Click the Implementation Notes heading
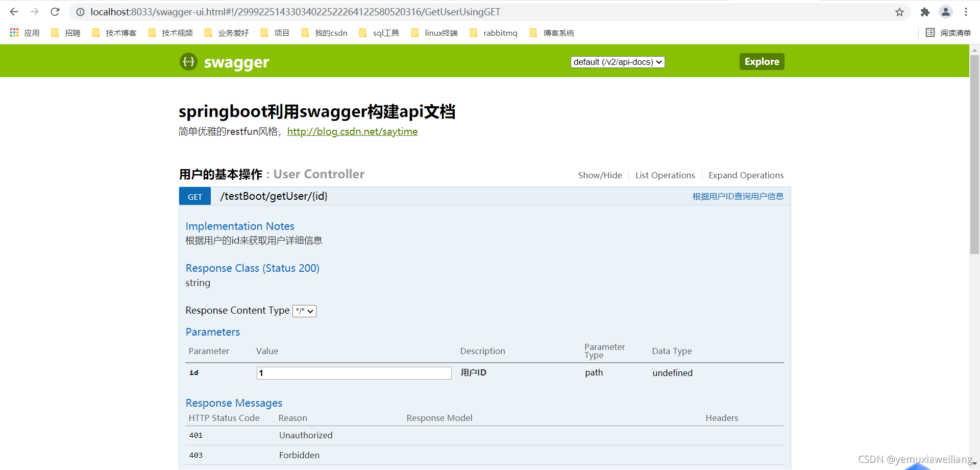Viewport: 980px width, 470px height. 240,226
